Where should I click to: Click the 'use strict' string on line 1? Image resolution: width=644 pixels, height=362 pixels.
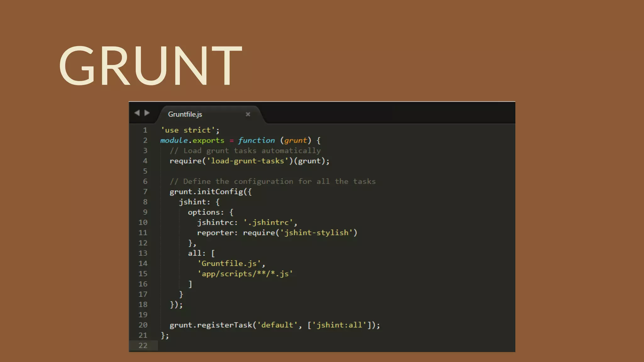tap(188, 130)
